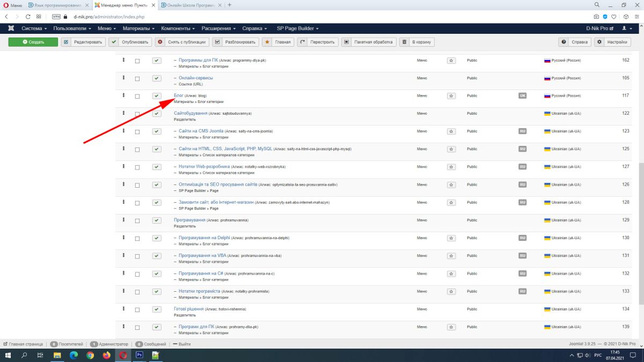This screenshot has width=644, height=362.
Task: Open the Joomla logo control panel icon
Action: pos(10,28)
